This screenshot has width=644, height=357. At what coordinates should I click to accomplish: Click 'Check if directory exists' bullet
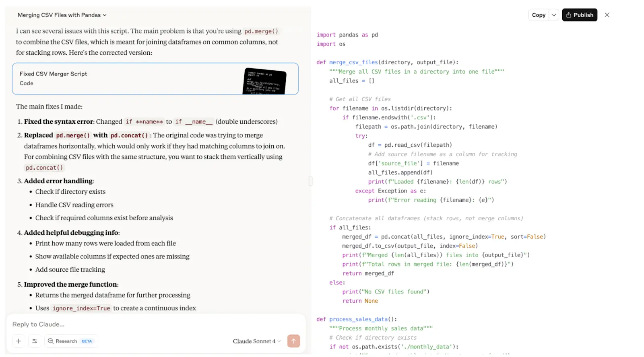pyautogui.click(x=70, y=192)
